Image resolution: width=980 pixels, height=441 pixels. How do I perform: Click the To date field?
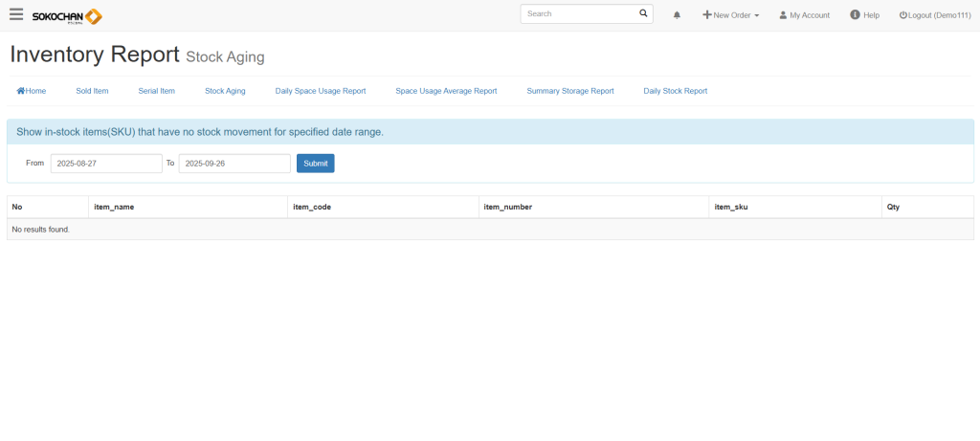point(234,164)
